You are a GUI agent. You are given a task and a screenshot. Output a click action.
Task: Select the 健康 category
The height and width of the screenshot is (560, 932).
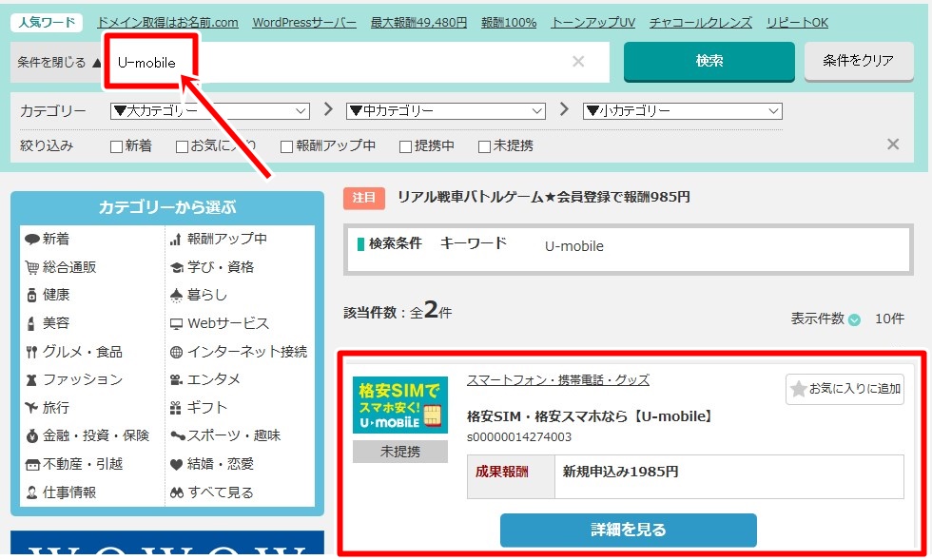point(56,295)
